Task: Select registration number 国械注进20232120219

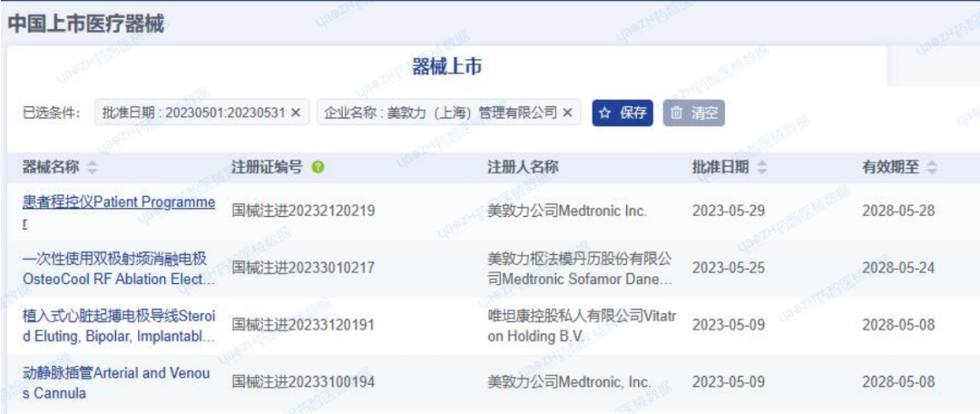Action: pyautogui.click(x=303, y=211)
